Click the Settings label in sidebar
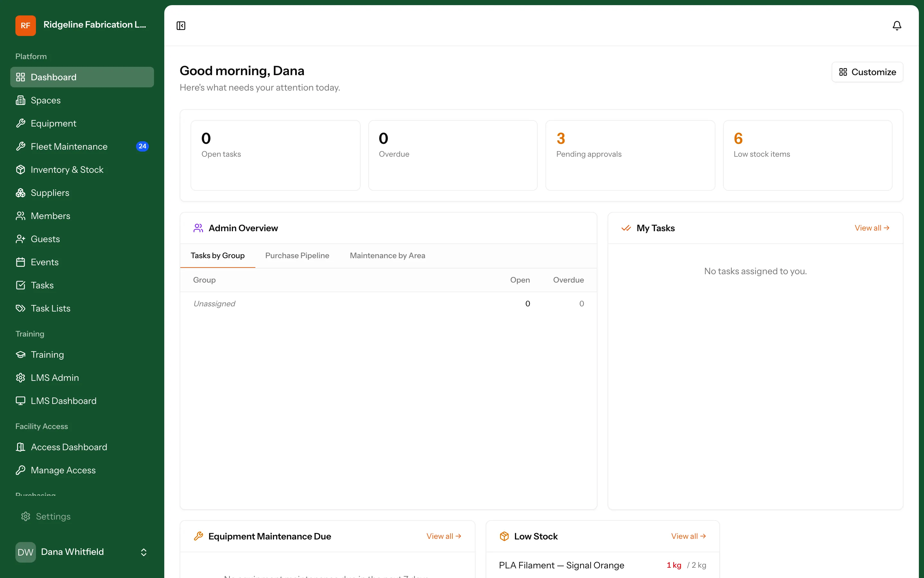 tap(53, 516)
